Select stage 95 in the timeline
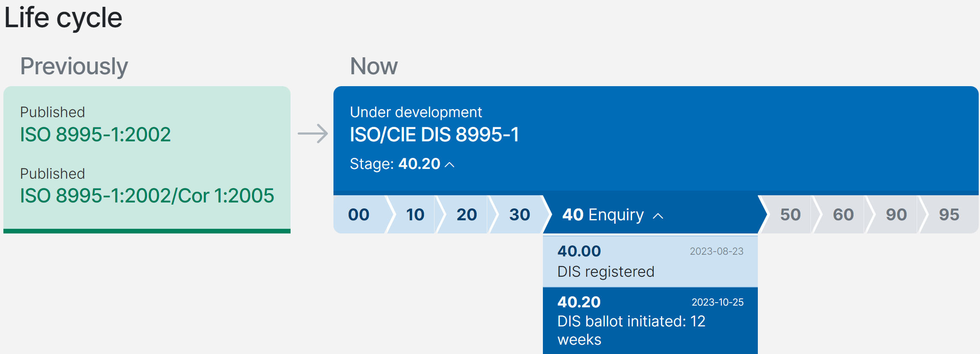This screenshot has width=980, height=354. pos(949,215)
